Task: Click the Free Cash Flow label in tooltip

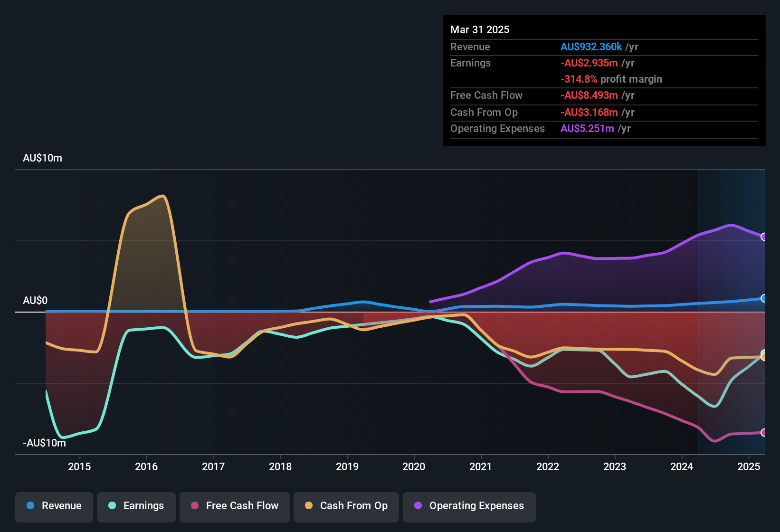Action: tap(486, 95)
